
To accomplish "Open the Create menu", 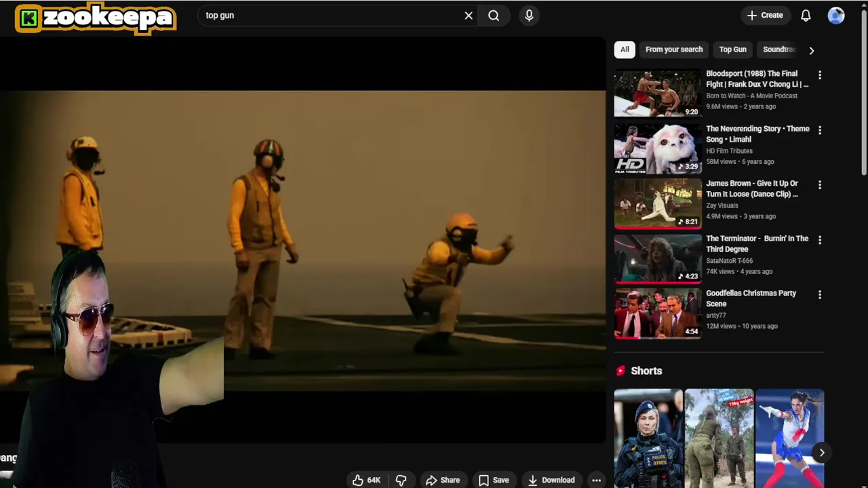I will coord(765,16).
